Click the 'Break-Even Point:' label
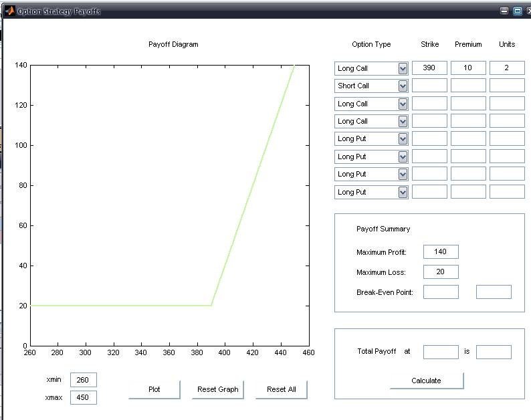 (x=385, y=292)
